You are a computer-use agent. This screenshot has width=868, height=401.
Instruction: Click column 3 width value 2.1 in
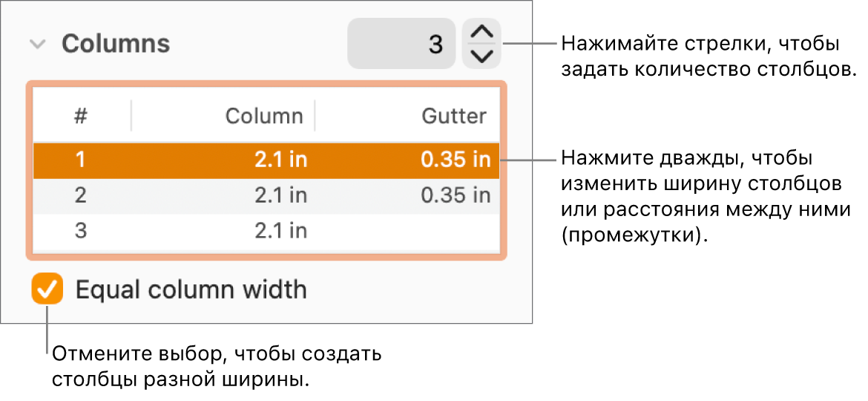point(280,231)
